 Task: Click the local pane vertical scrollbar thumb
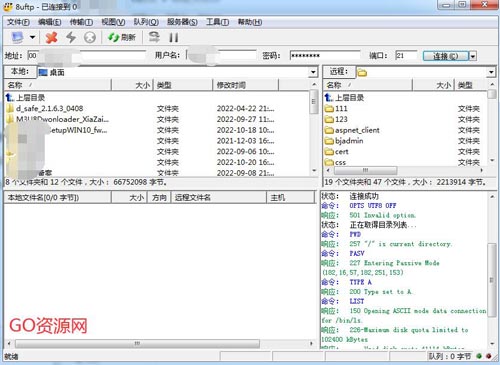click(313, 102)
